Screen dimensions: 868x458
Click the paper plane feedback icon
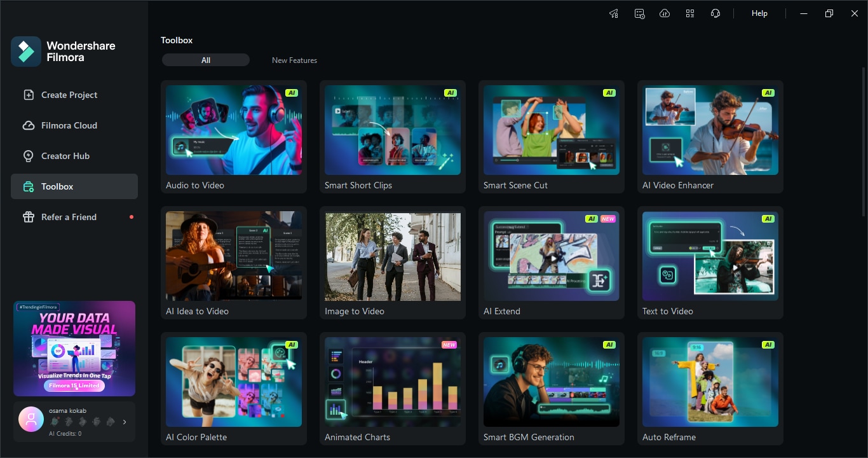[613, 13]
